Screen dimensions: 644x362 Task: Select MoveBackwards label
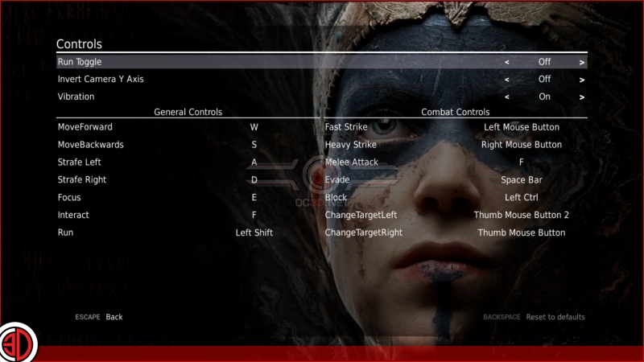tap(90, 145)
